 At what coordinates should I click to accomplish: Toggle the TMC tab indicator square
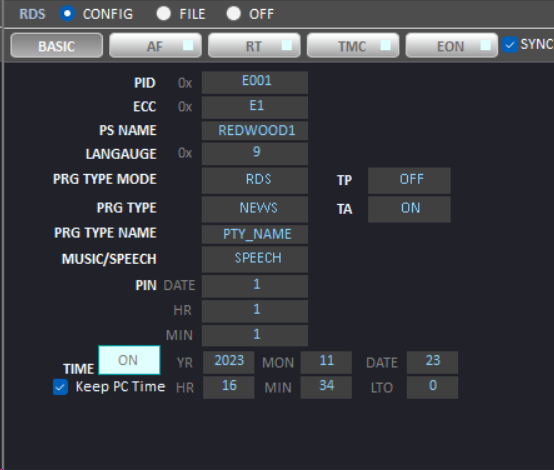click(386, 45)
